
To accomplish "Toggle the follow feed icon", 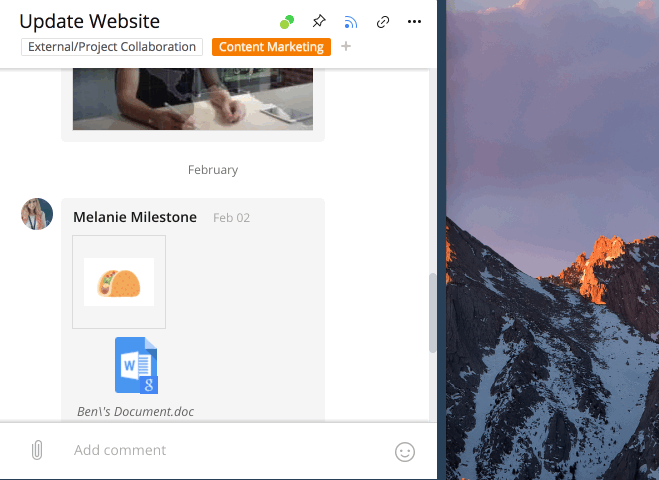I will pos(351,22).
